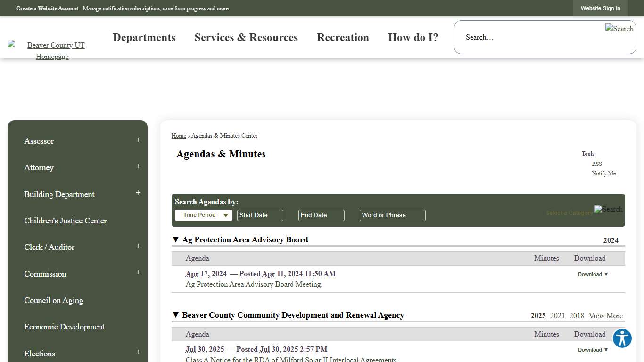Click the Notify Me link
The image size is (644, 362).
coord(604,173)
